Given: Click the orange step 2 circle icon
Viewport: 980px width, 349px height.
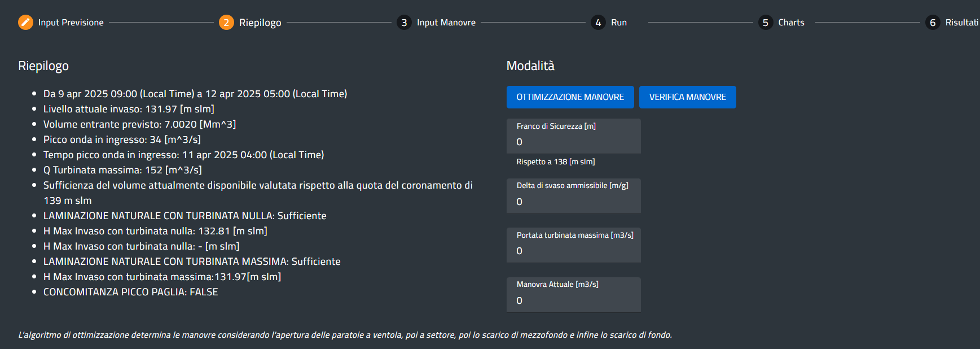Looking at the screenshot, I should coord(226,23).
